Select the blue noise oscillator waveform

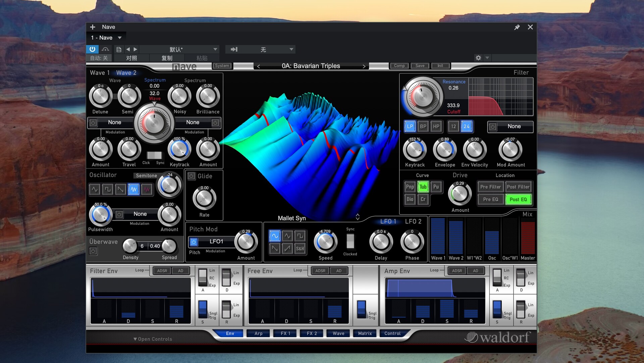pos(133,189)
